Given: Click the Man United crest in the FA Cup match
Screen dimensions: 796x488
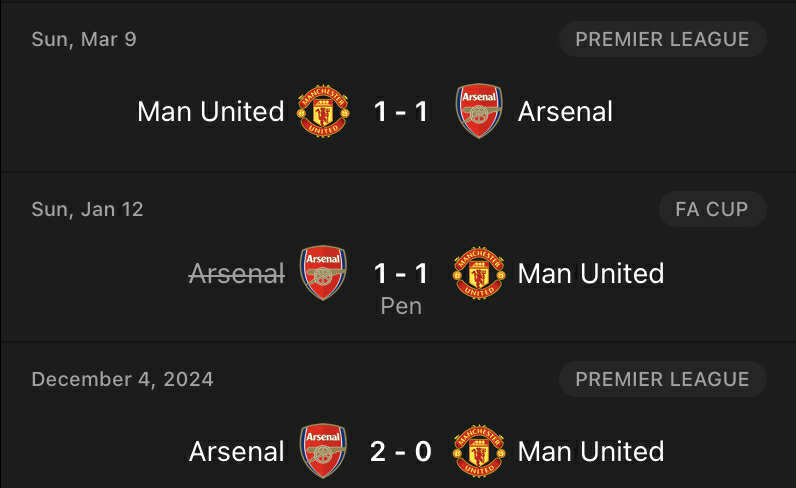Looking at the screenshot, I should pyautogui.click(x=479, y=273).
